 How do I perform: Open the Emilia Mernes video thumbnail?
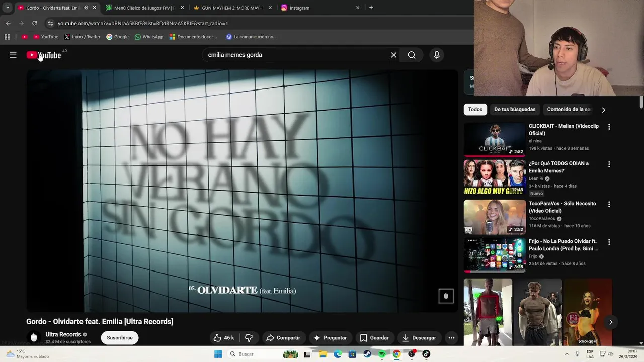click(x=495, y=177)
